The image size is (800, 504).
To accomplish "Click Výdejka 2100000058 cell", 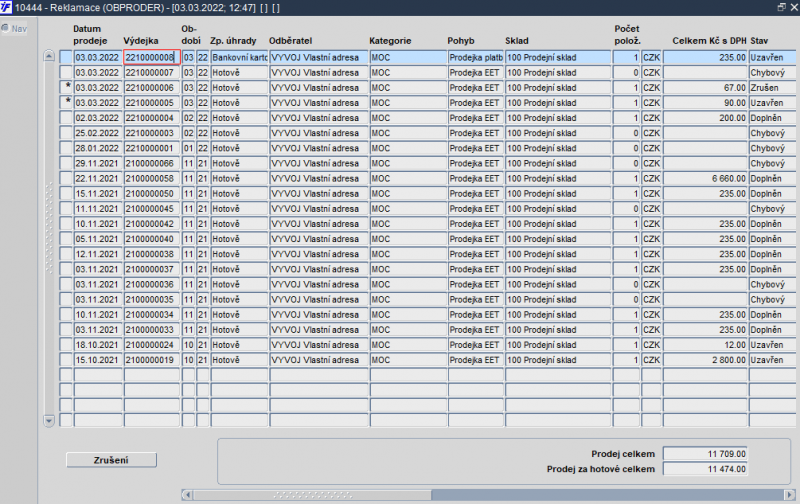I will 152,179.
